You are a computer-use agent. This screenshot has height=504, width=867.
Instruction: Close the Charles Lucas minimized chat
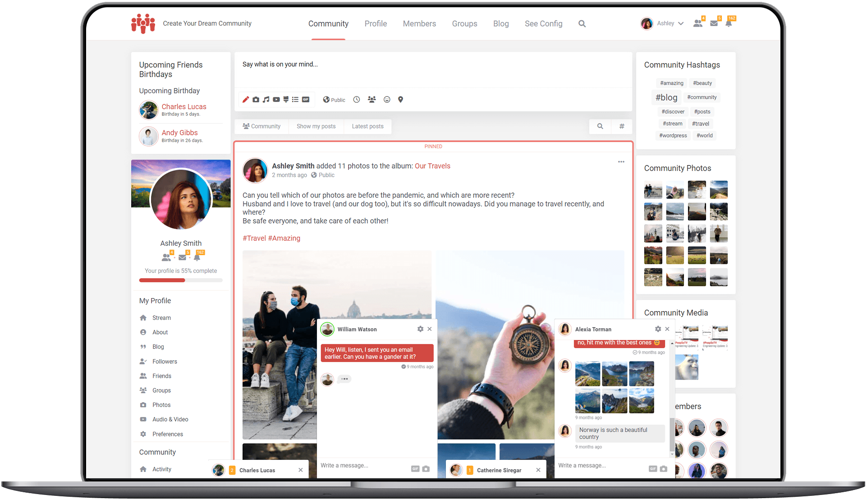click(301, 471)
